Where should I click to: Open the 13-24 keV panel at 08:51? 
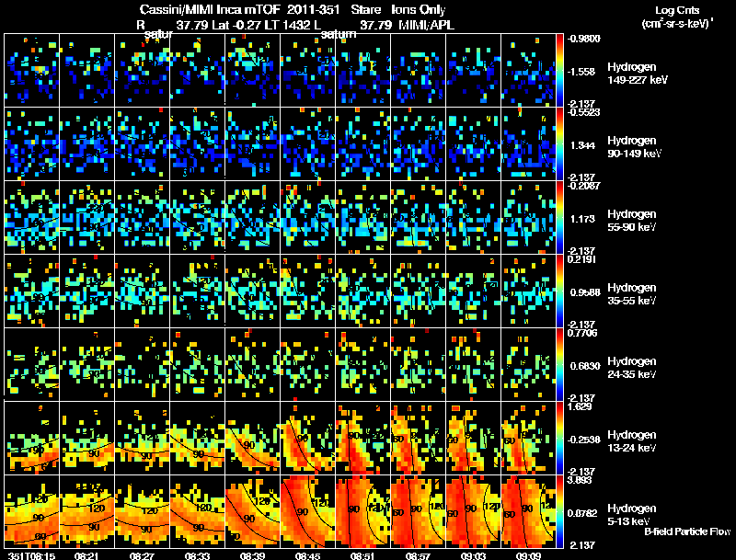click(362, 438)
